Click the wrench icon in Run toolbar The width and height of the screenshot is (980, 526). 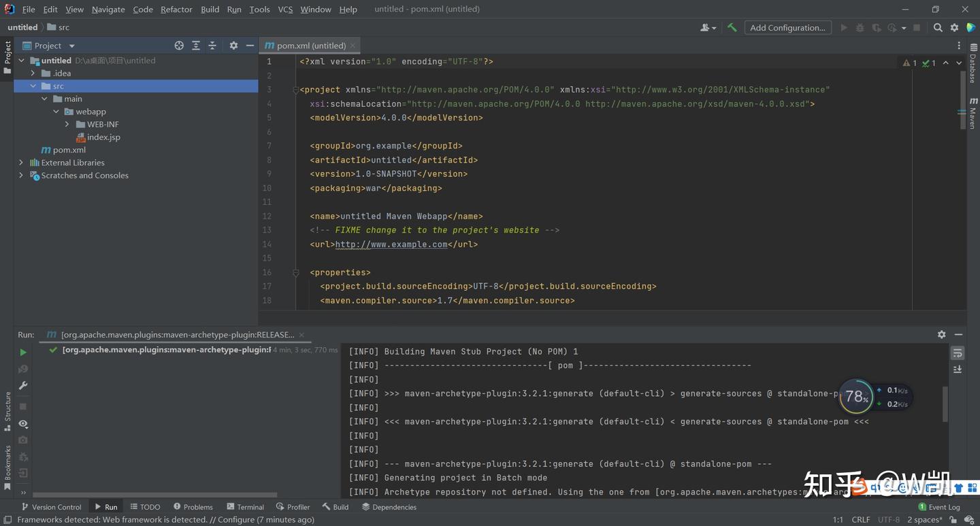(23, 386)
